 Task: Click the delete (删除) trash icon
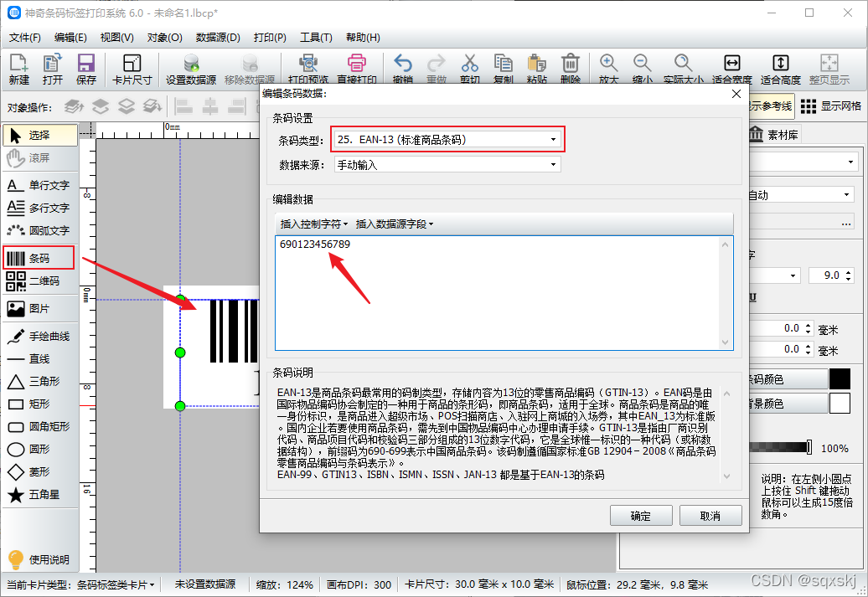pos(571,69)
